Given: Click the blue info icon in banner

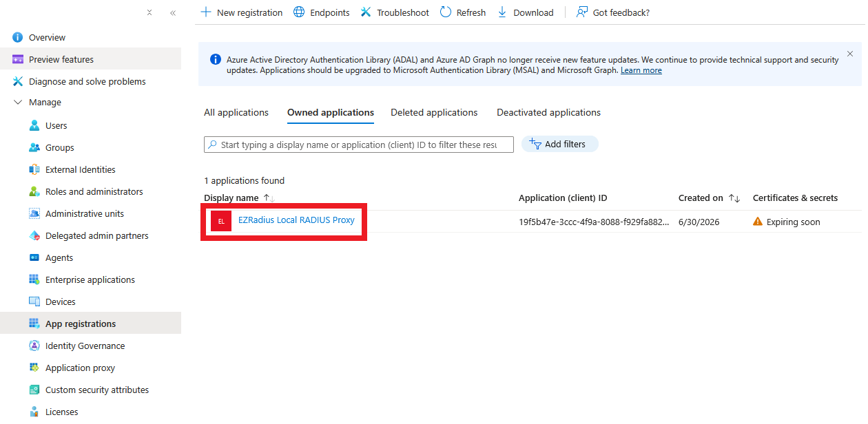Looking at the screenshot, I should pos(216,59).
